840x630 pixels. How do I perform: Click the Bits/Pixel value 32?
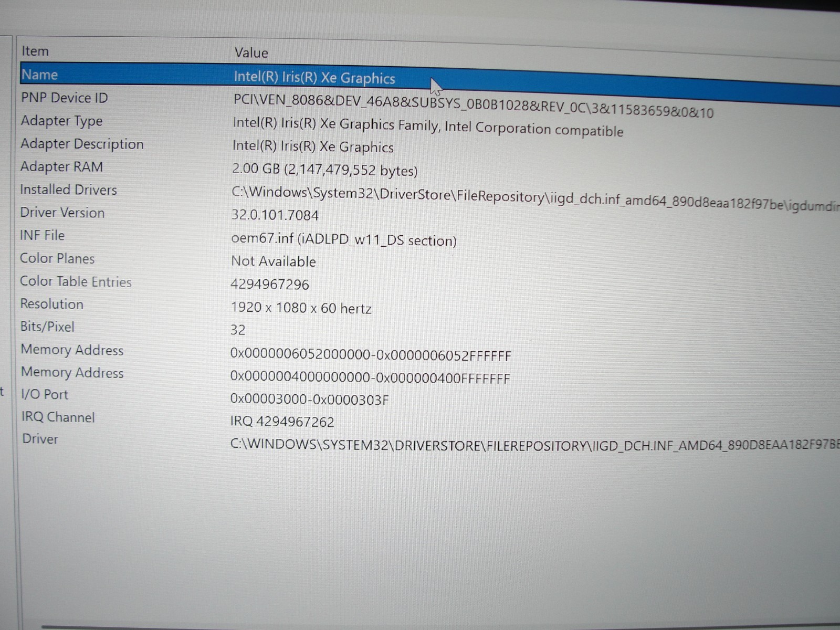(238, 330)
